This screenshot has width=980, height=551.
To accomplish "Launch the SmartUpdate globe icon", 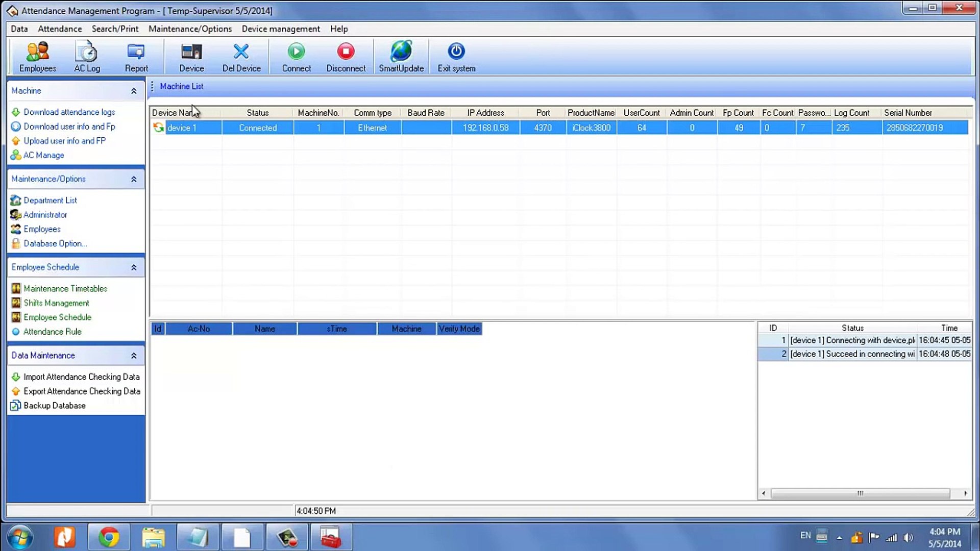I will [x=401, y=52].
